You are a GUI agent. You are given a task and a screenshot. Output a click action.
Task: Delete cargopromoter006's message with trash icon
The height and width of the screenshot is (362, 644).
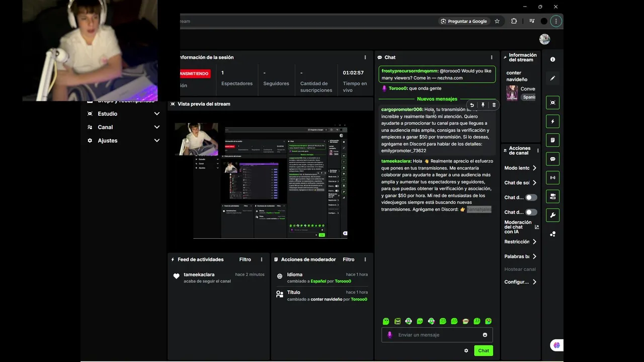point(494,105)
